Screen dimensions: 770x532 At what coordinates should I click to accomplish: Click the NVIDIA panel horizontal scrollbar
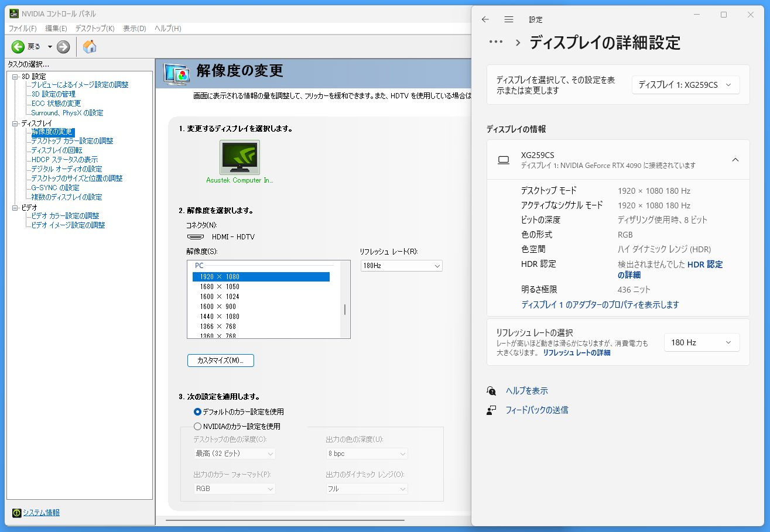pyautogui.click(x=285, y=520)
